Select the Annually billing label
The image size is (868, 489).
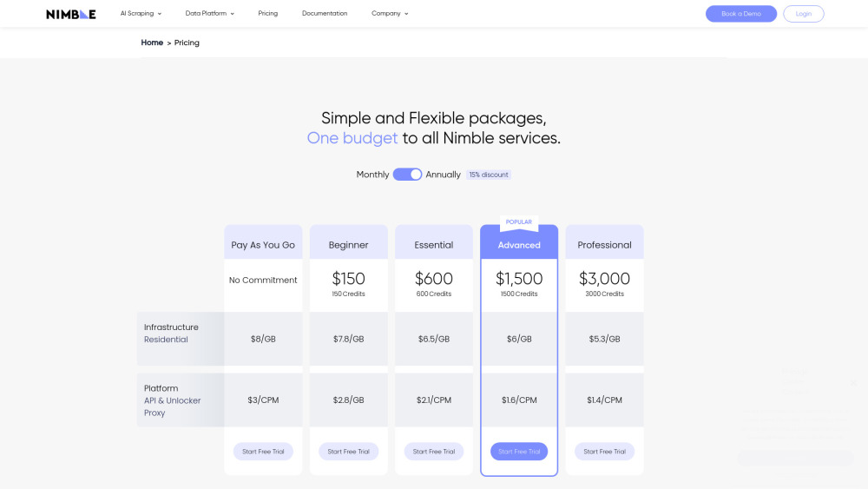[x=443, y=175]
